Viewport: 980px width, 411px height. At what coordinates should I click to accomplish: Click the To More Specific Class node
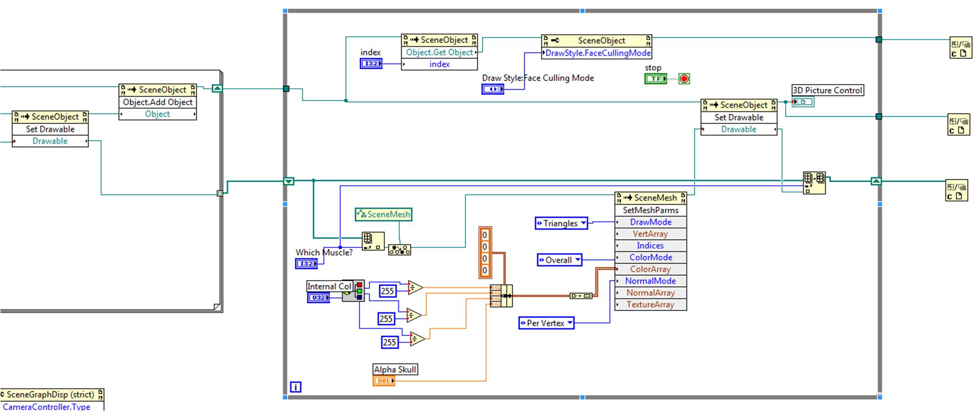[399, 250]
